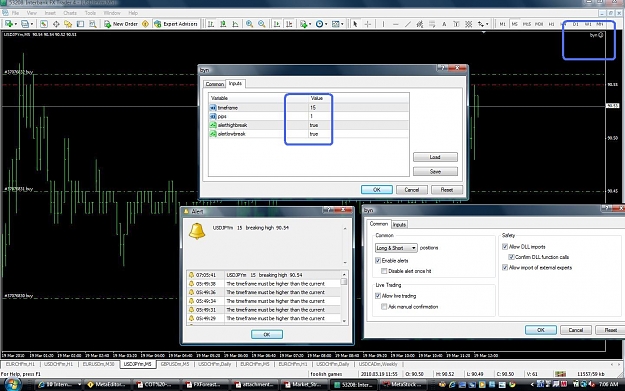Toggle the Disable alert once hit checkbox

coord(384,271)
